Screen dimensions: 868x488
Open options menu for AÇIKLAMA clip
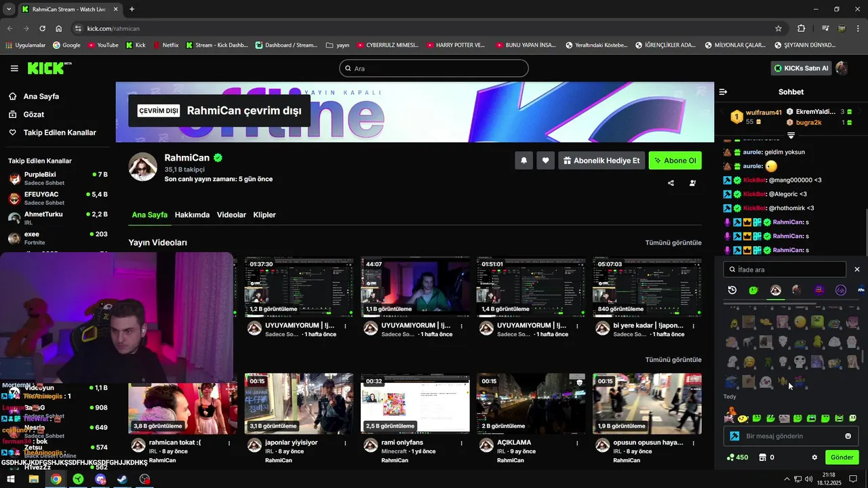point(577,443)
